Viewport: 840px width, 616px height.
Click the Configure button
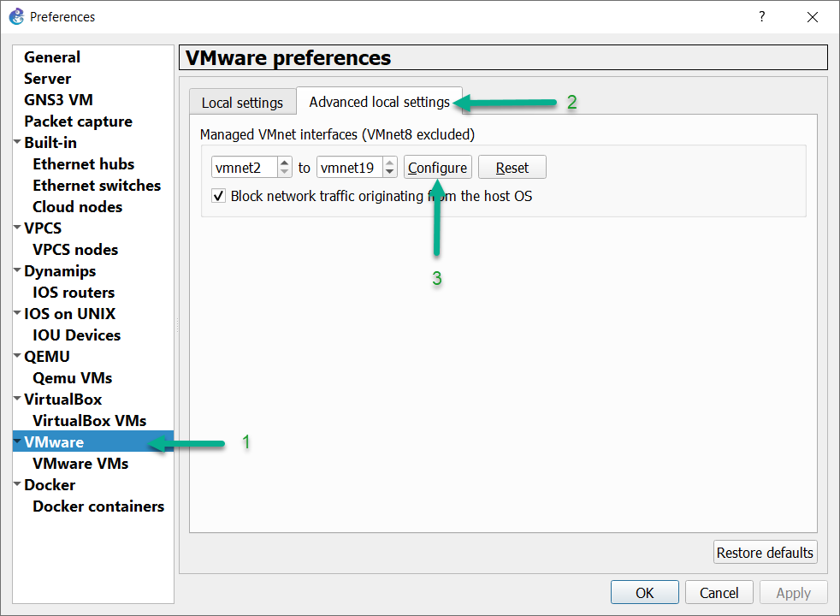(x=438, y=168)
